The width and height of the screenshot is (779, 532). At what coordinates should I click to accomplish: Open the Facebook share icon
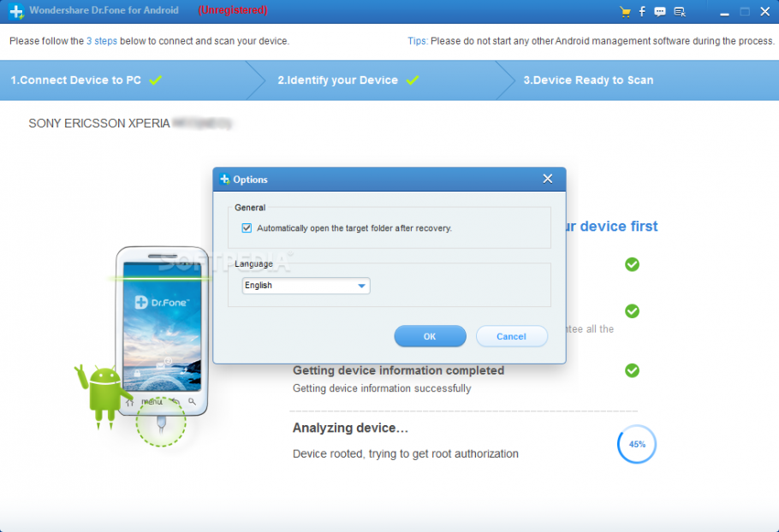(x=642, y=11)
